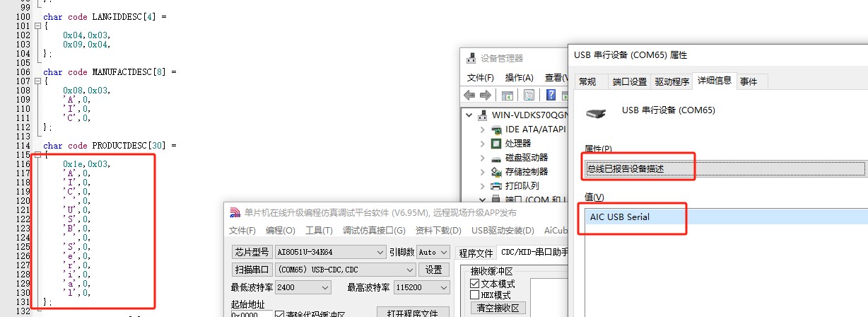Open 操作(A) menu in Device Manager

(520, 77)
